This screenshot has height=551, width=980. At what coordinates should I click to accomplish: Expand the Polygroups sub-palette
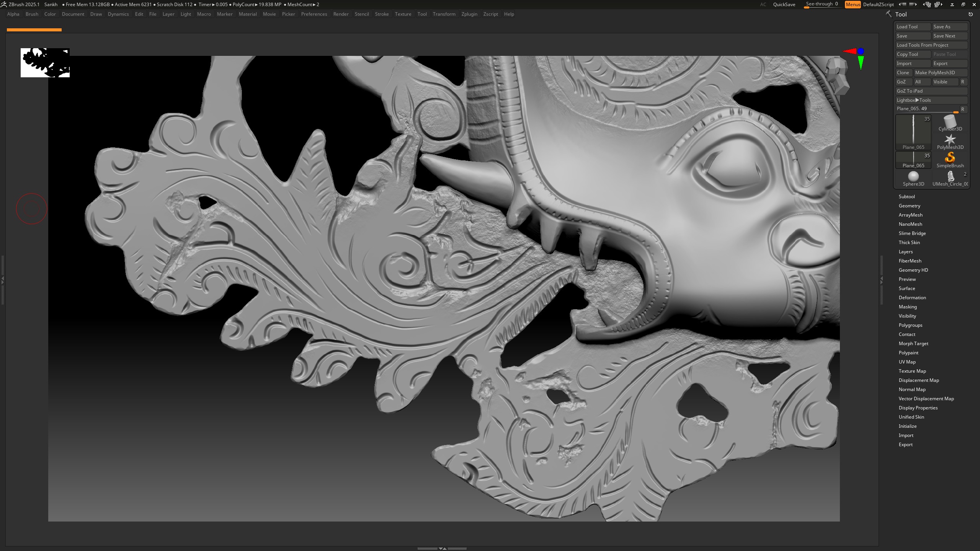(x=910, y=325)
